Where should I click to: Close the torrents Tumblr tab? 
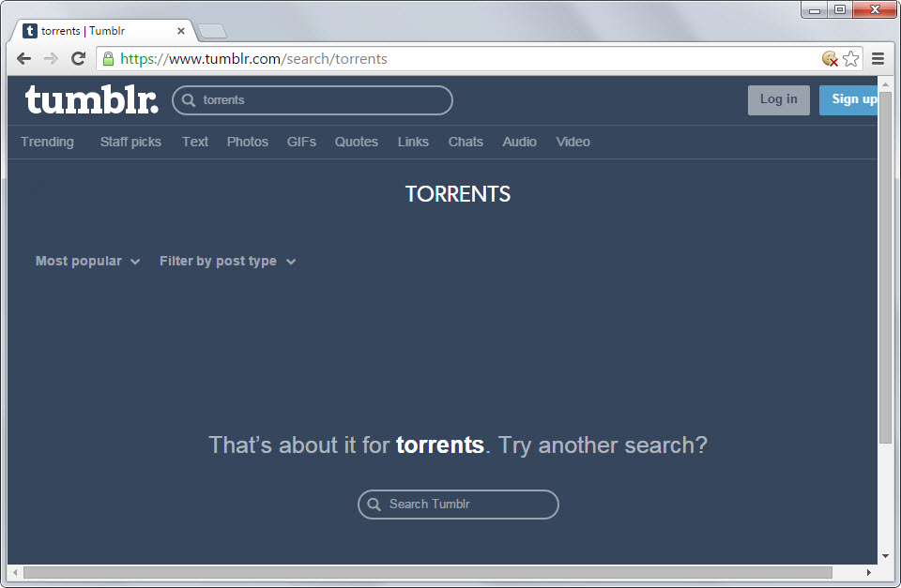click(x=181, y=31)
